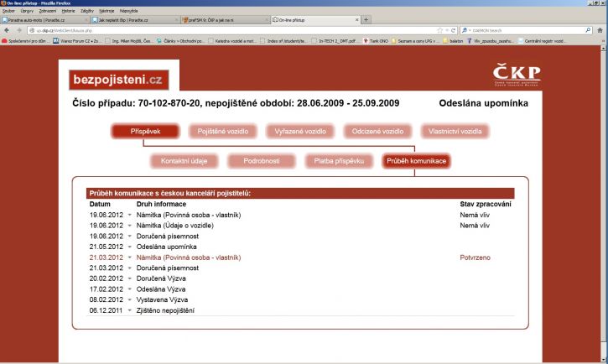Screen dimensions: 608x364
Task: Switch to the proFSM 9: ČKP tab
Action: (x=226, y=20)
